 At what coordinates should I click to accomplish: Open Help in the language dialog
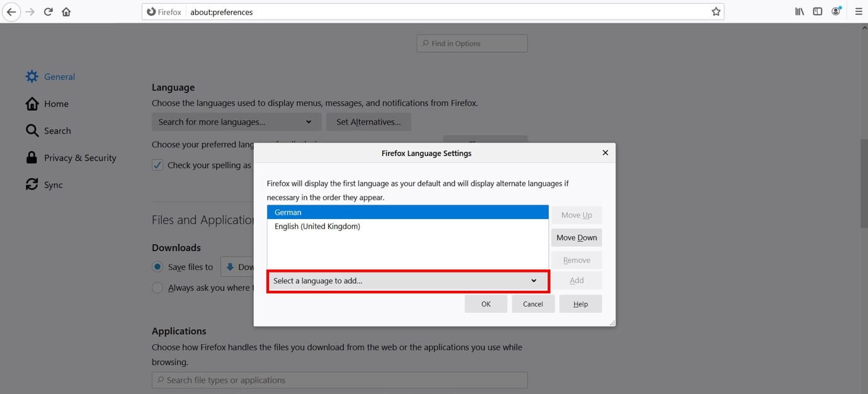click(580, 304)
